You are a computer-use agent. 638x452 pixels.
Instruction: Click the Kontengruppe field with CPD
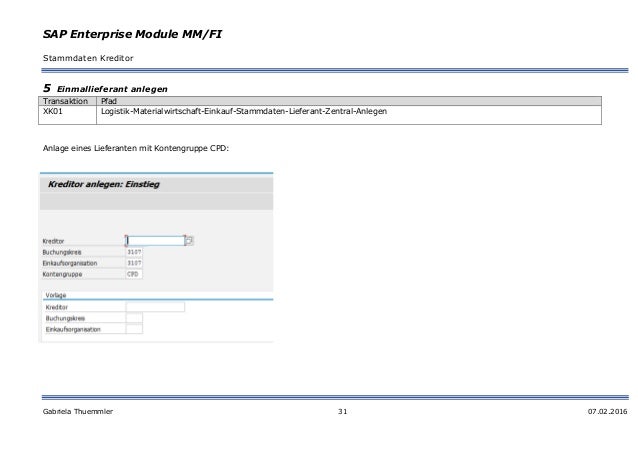click(x=134, y=274)
